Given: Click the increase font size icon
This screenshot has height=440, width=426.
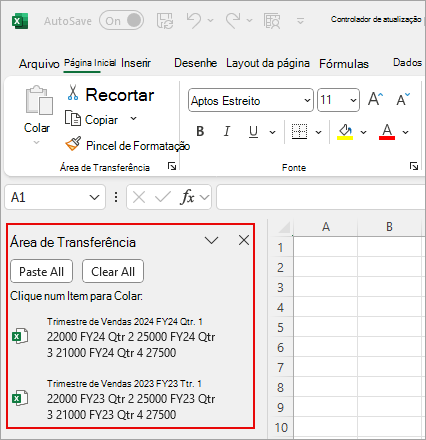Looking at the screenshot, I should pos(376,99).
